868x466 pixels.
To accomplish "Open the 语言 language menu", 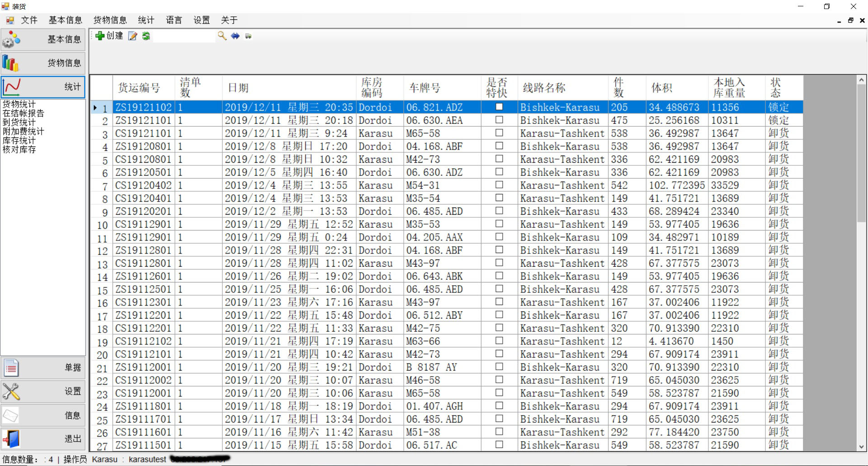I will 174,20.
